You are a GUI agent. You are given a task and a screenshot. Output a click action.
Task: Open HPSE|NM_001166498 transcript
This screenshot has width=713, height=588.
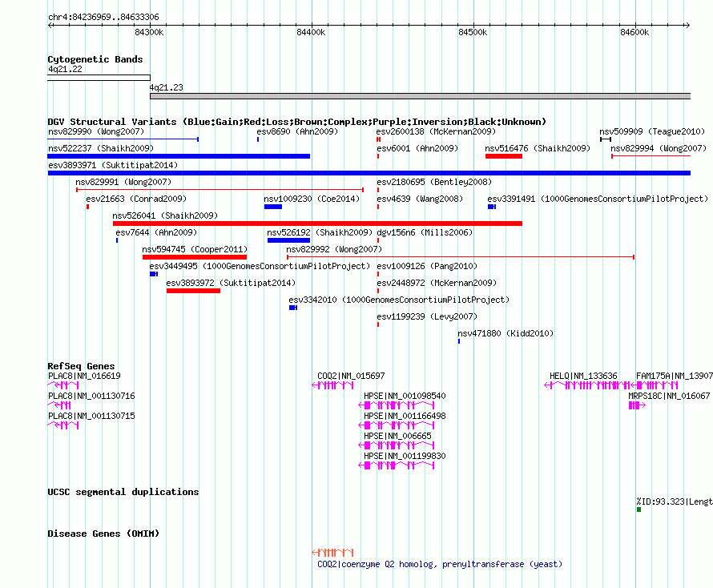(405, 416)
